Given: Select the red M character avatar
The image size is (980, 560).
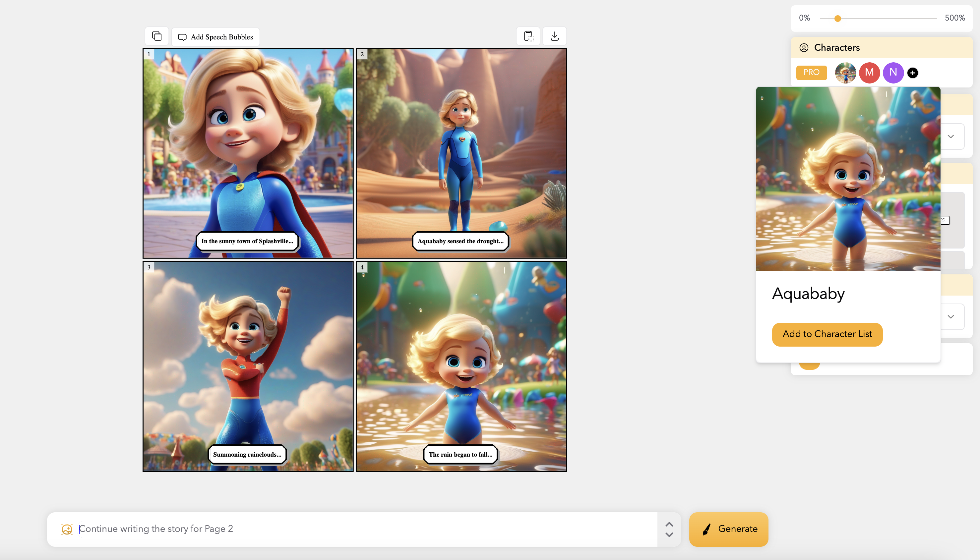Looking at the screenshot, I should click(869, 72).
